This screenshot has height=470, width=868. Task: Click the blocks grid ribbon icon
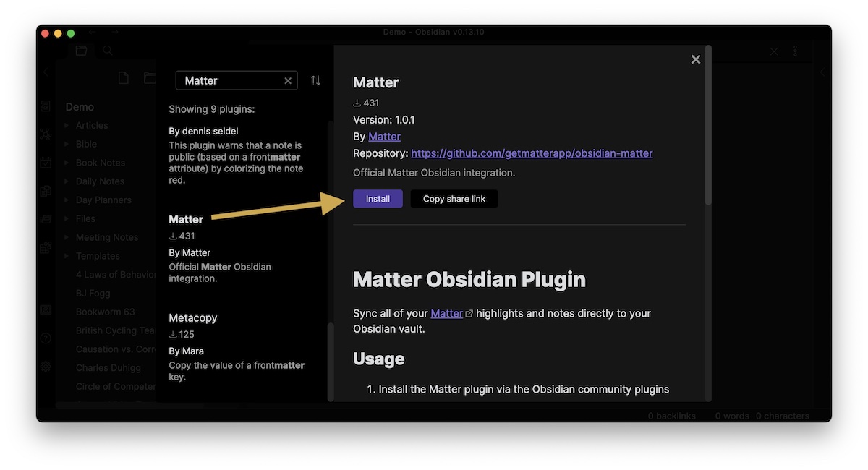[x=46, y=247]
